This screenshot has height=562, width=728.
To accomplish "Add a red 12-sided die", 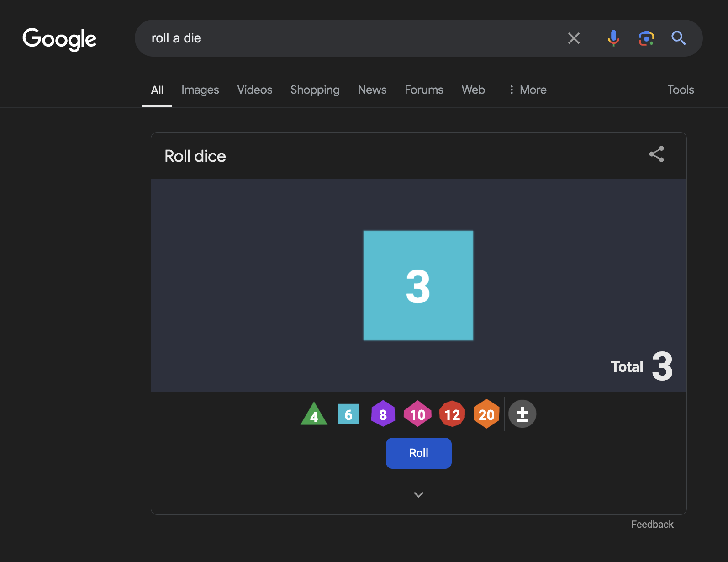I will click(452, 414).
